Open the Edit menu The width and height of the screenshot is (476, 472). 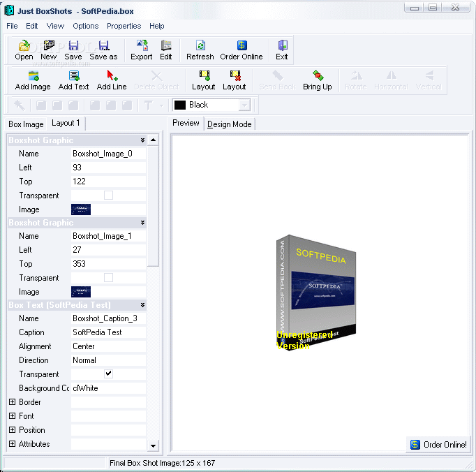coord(32,26)
